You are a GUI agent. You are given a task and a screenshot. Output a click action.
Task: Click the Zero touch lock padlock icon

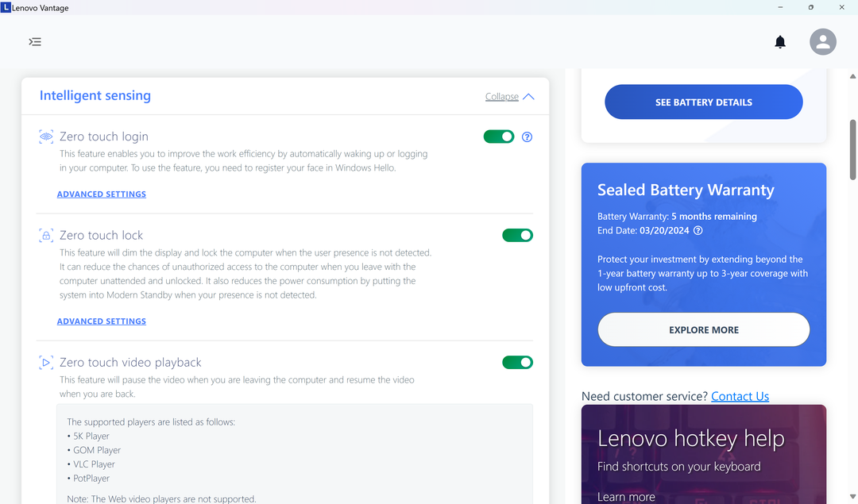tap(46, 236)
